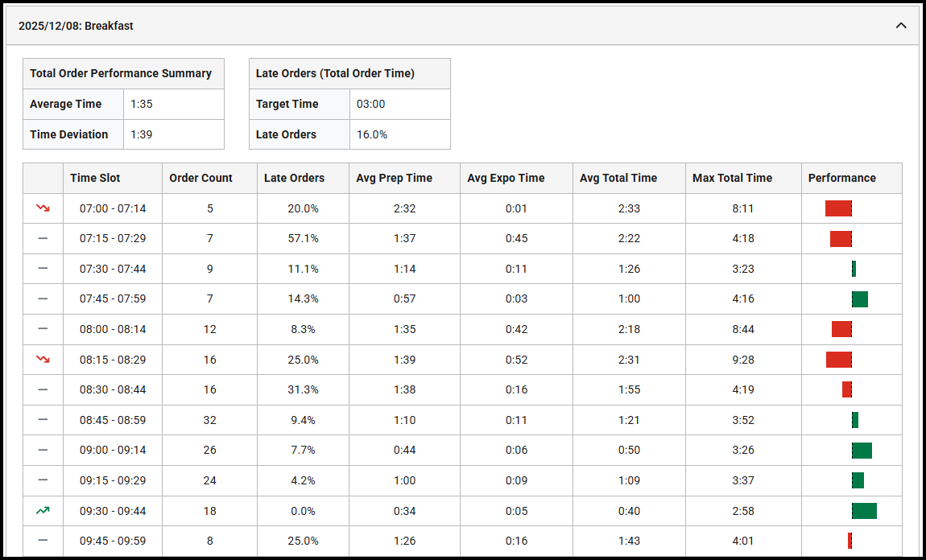Click the flat trend dash for 07:15 - 07:29

pos(43,239)
